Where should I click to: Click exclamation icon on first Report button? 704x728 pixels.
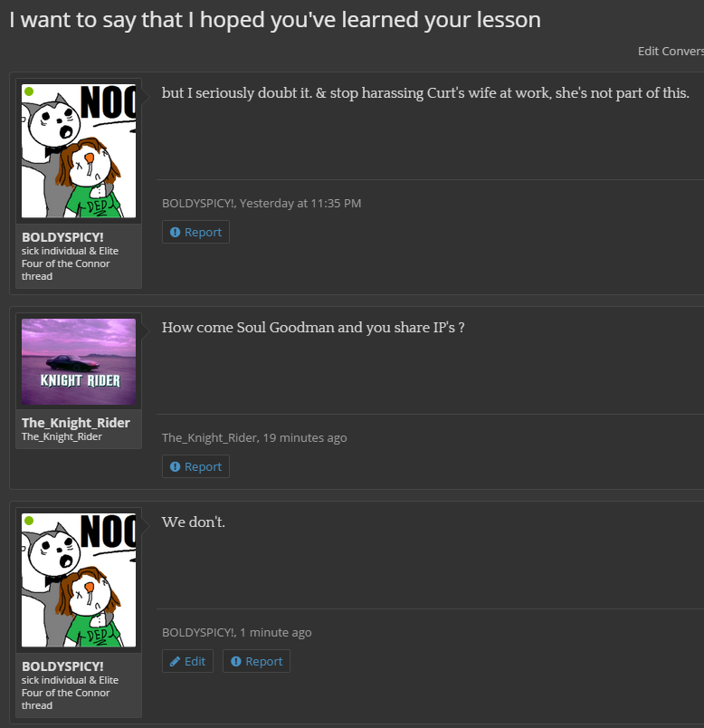pos(175,232)
